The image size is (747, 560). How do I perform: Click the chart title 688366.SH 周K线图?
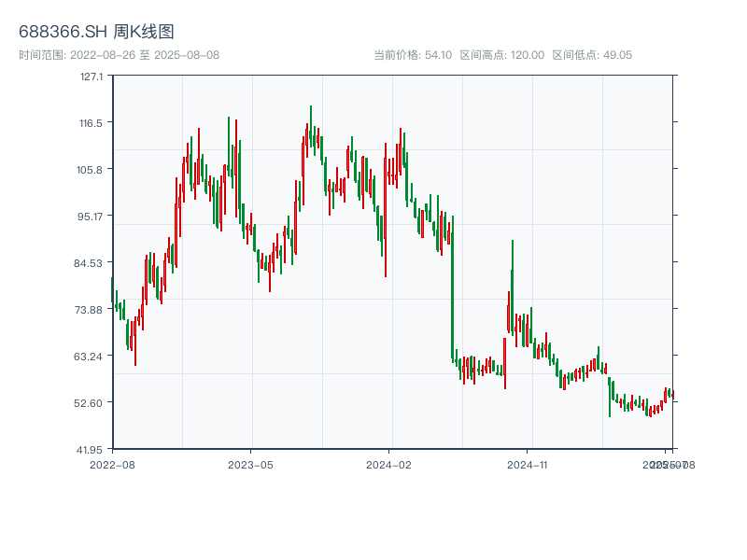click(x=96, y=32)
